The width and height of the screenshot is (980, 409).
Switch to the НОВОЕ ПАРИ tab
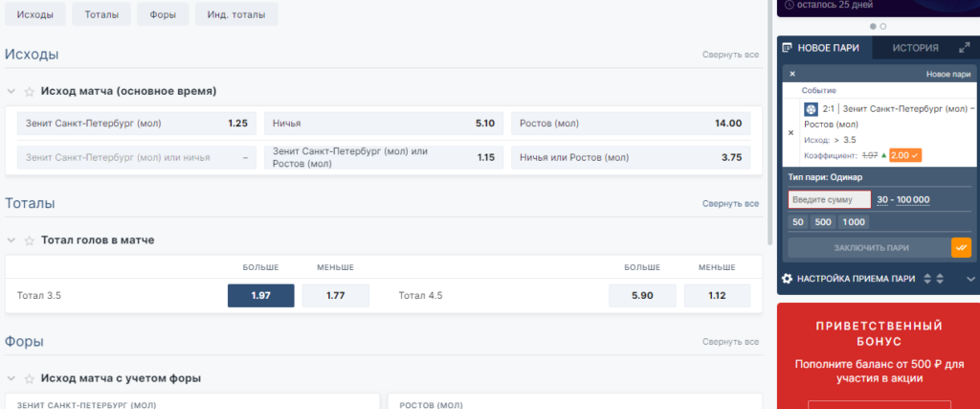825,48
